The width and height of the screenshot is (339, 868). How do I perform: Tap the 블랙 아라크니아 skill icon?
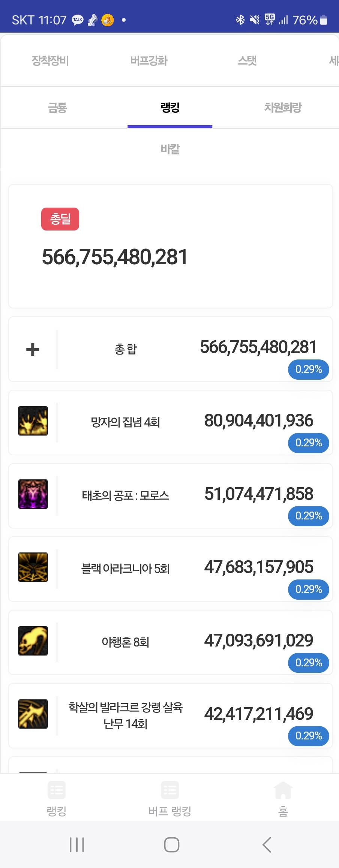(33, 567)
